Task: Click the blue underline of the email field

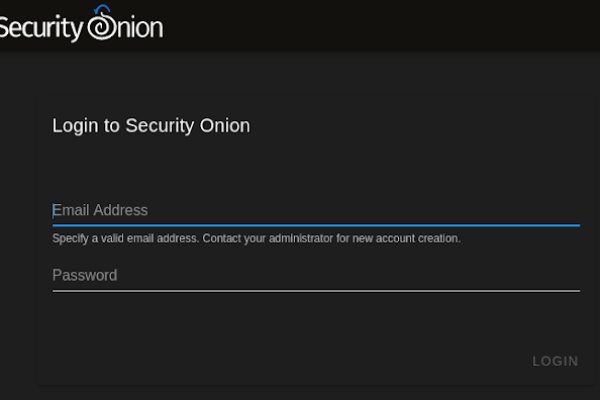Action: (315, 225)
